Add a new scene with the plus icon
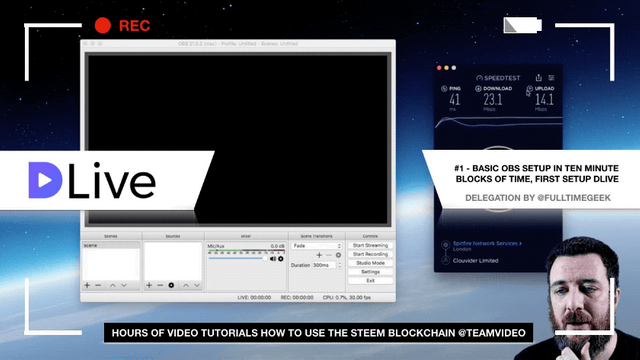 [x=87, y=285]
